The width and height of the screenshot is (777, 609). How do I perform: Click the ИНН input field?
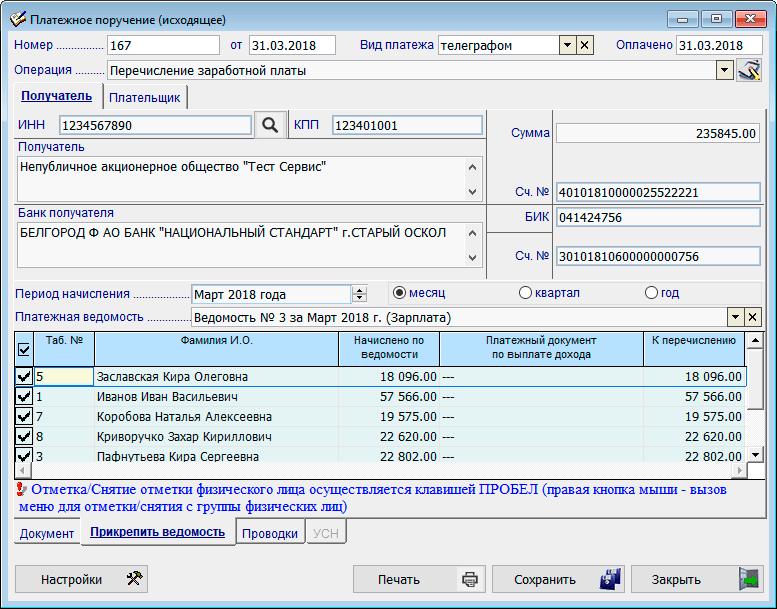[156, 125]
